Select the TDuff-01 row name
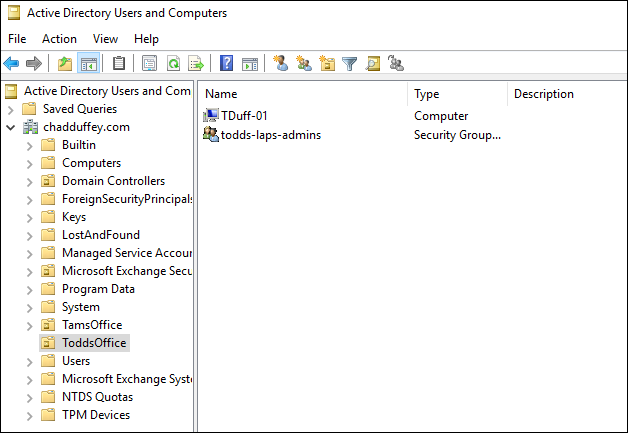The image size is (628, 433). (x=244, y=116)
